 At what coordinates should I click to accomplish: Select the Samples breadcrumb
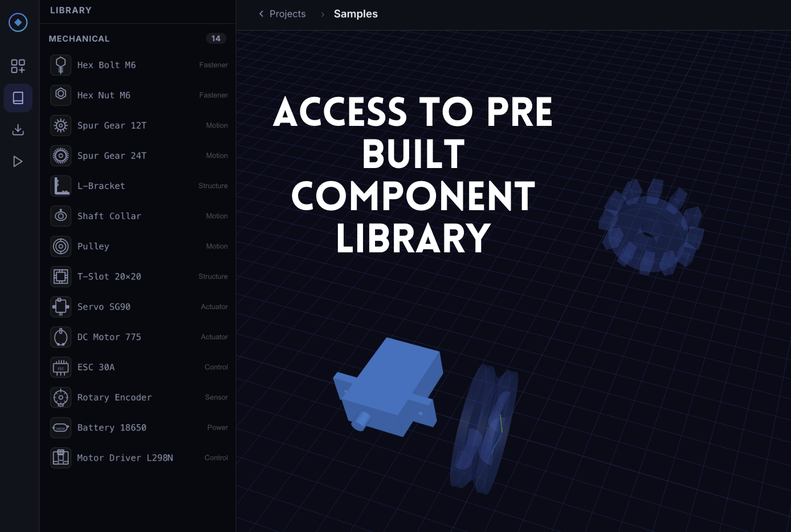click(x=356, y=14)
